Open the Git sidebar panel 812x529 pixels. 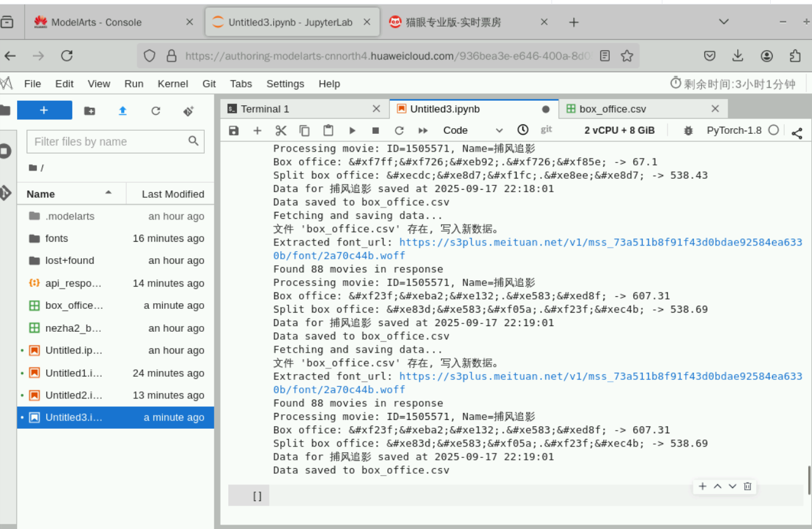5,193
